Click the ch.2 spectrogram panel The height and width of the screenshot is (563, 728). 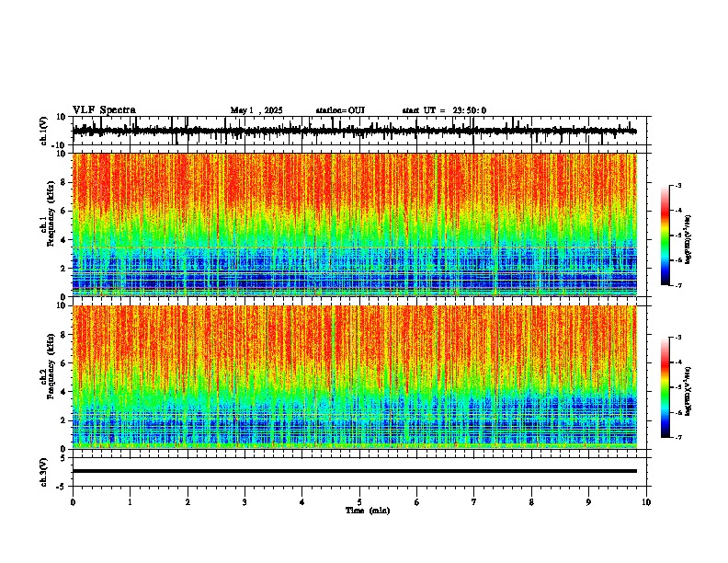[x=355, y=377]
